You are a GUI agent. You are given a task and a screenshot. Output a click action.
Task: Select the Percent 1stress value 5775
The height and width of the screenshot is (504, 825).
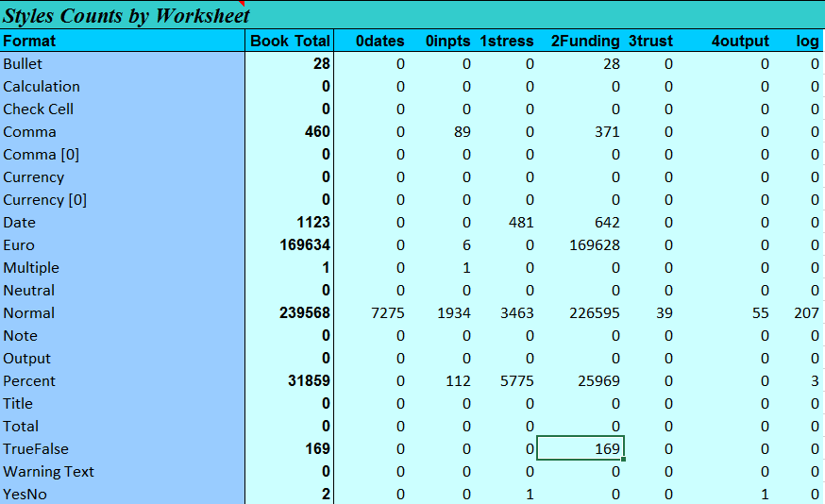(x=516, y=381)
